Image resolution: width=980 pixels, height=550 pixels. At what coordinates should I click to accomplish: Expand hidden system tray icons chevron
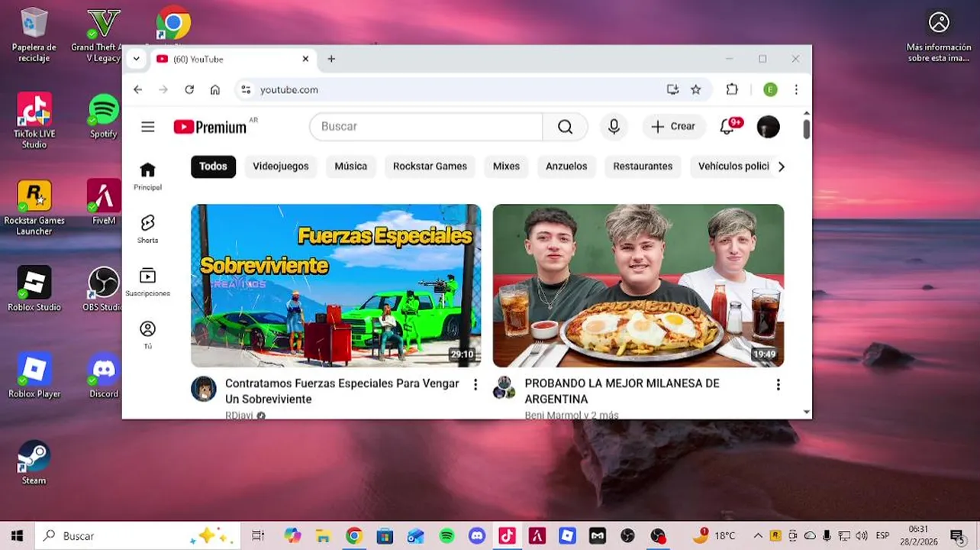758,535
